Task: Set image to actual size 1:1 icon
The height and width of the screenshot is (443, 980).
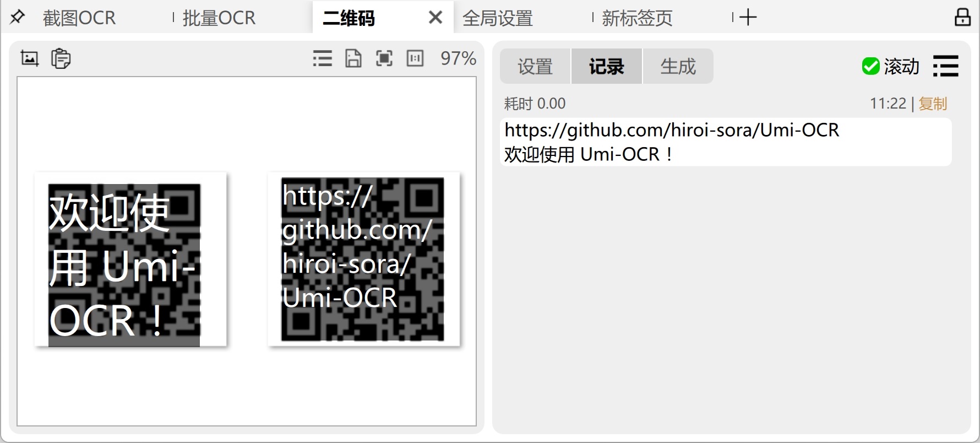Action: (x=415, y=58)
